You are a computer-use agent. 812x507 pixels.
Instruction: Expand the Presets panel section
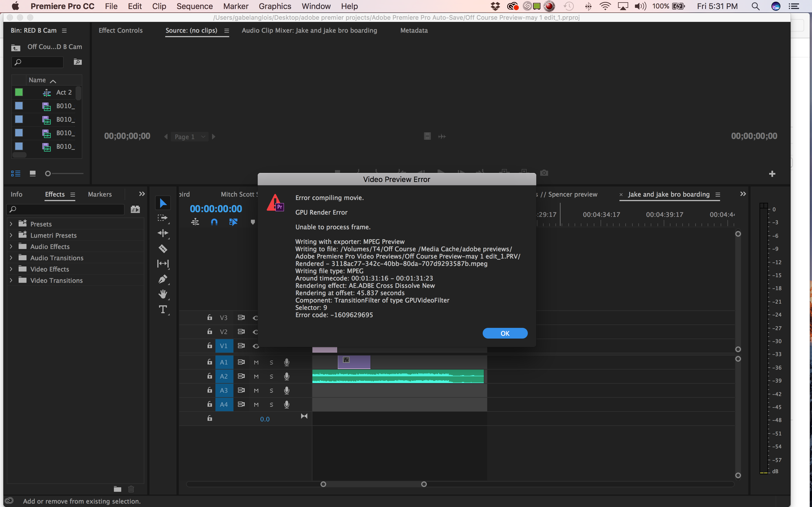pos(12,224)
